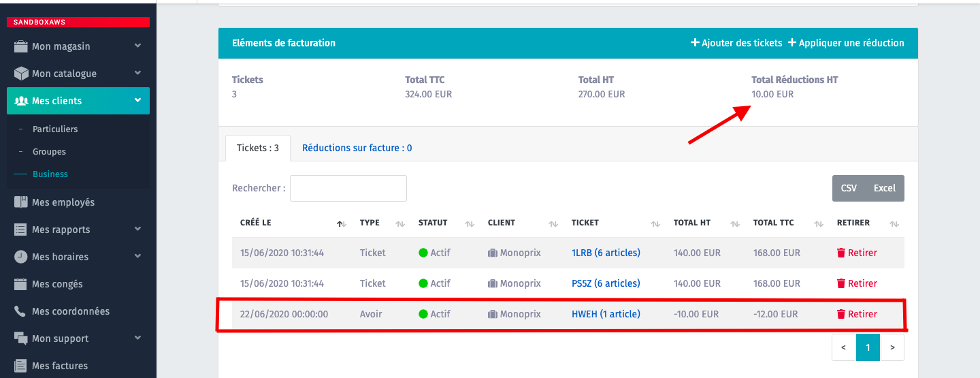Open ticket 1LRB (6 articles)

coord(606,253)
